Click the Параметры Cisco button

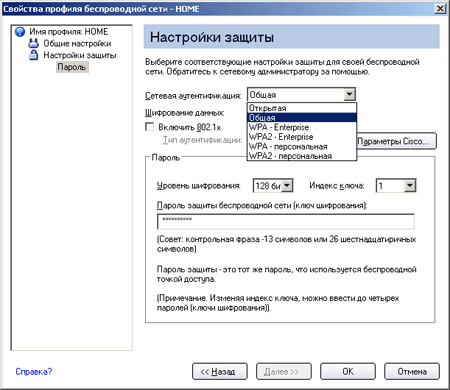tap(396, 141)
